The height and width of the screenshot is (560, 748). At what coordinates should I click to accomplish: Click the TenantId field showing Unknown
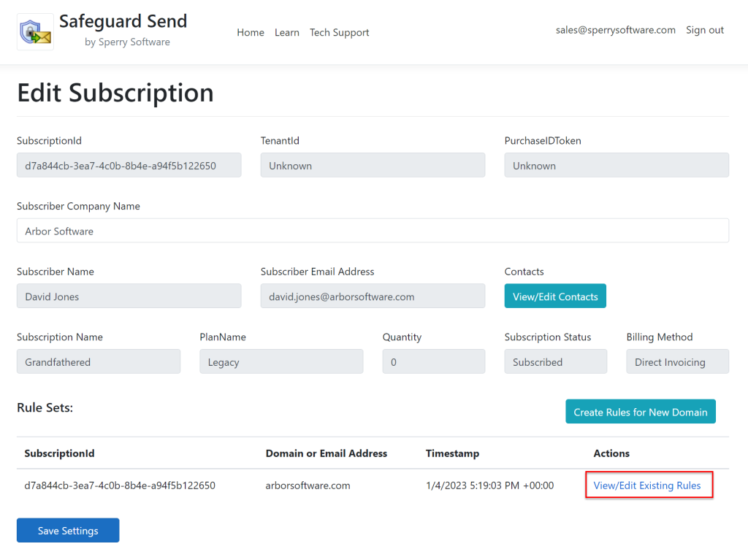[x=373, y=165]
